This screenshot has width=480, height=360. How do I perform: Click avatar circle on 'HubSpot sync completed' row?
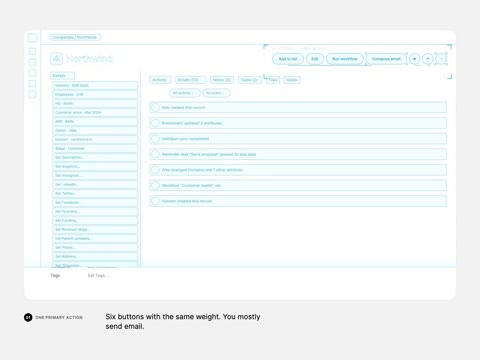(x=155, y=139)
